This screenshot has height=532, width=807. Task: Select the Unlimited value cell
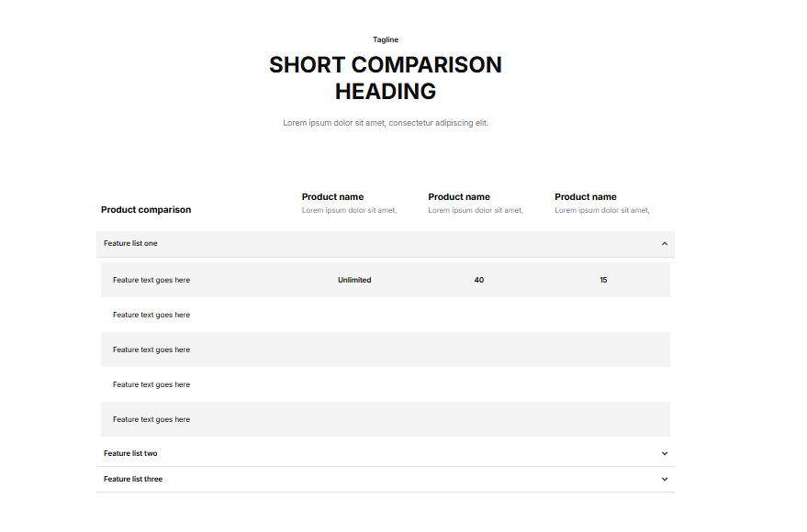(354, 279)
